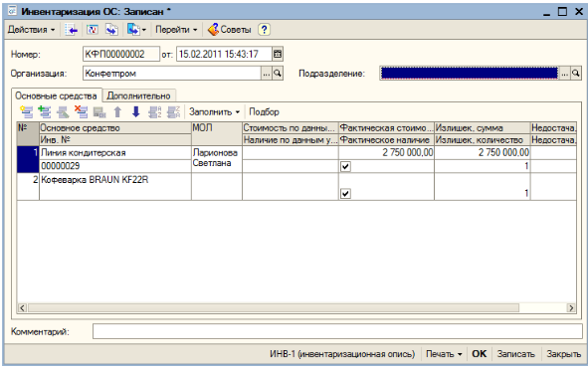Click the Организация field with Конфетпром
This screenshot has height=368, width=588.
[172, 74]
